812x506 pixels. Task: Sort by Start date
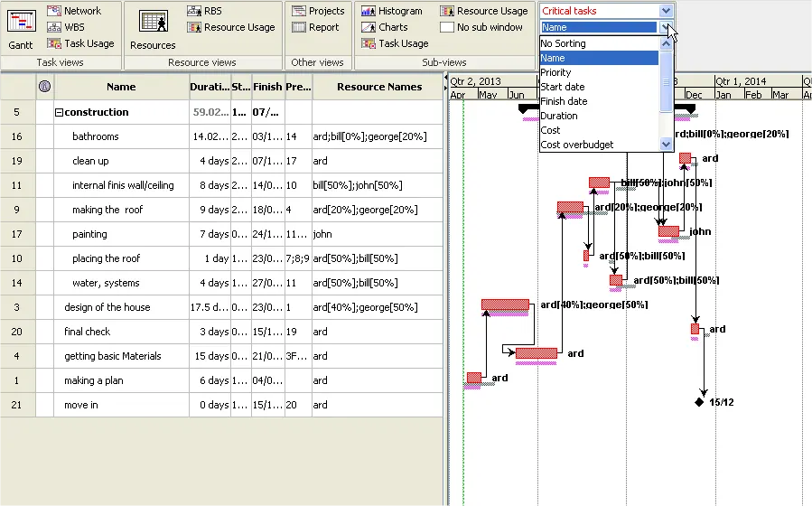599,87
